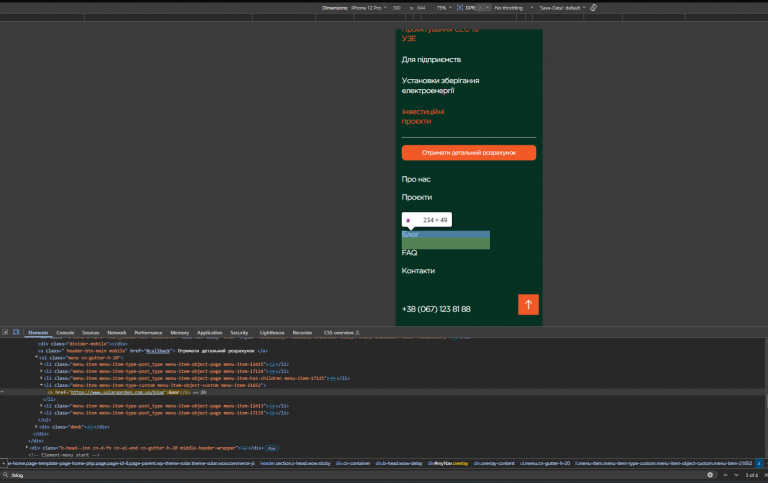Click the div.b-head.wow-delay breadcrumb
This screenshot has width=768, height=483.
tap(399, 463)
